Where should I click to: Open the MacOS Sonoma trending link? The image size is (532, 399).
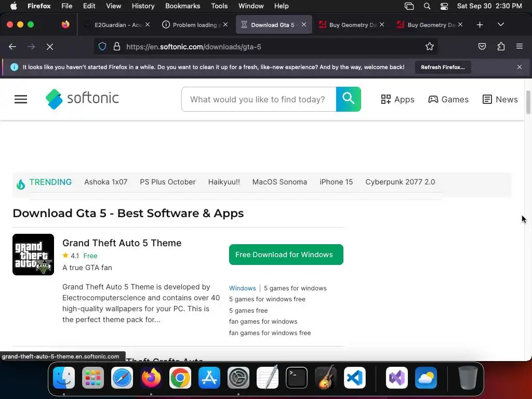tap(280, 182)
